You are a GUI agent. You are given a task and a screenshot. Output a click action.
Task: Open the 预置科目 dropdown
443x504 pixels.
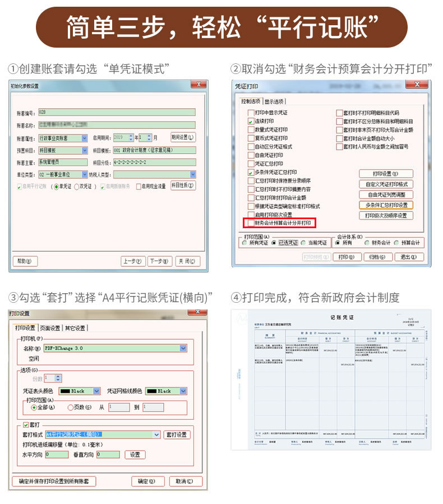tap(85, 150)
